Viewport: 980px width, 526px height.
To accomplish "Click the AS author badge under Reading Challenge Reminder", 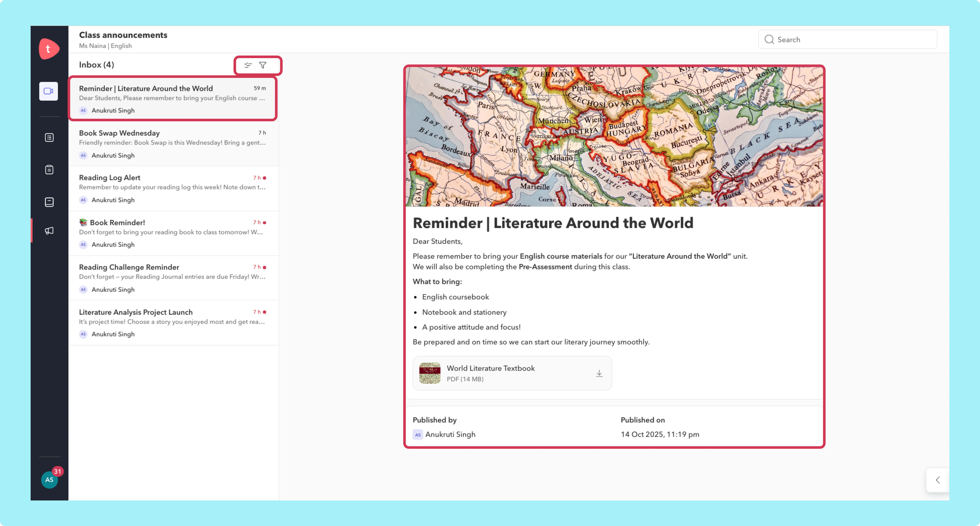I will coord(83,289).
